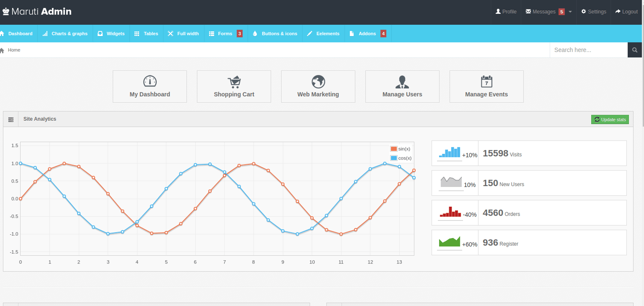The width and height of the screenshot is (644, 306).
Task: Click the Buttons & icons droplet icon
Action: 255,34
